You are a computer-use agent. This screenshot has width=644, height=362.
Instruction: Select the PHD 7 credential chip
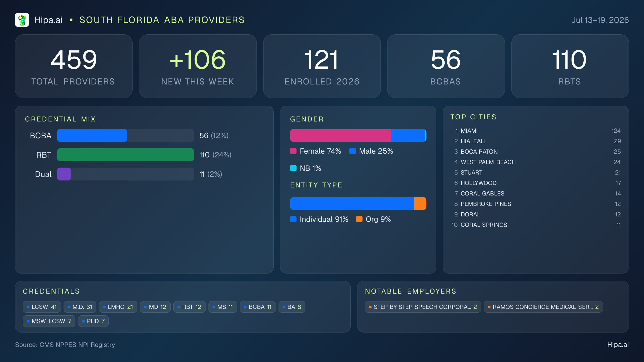pyautogui.click(x=93, y=321)
